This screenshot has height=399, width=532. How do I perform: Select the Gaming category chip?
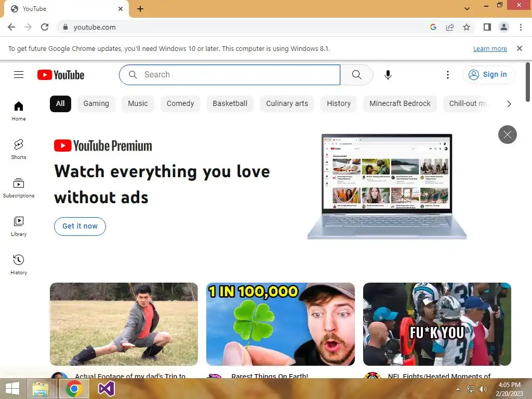click(96, 104)
